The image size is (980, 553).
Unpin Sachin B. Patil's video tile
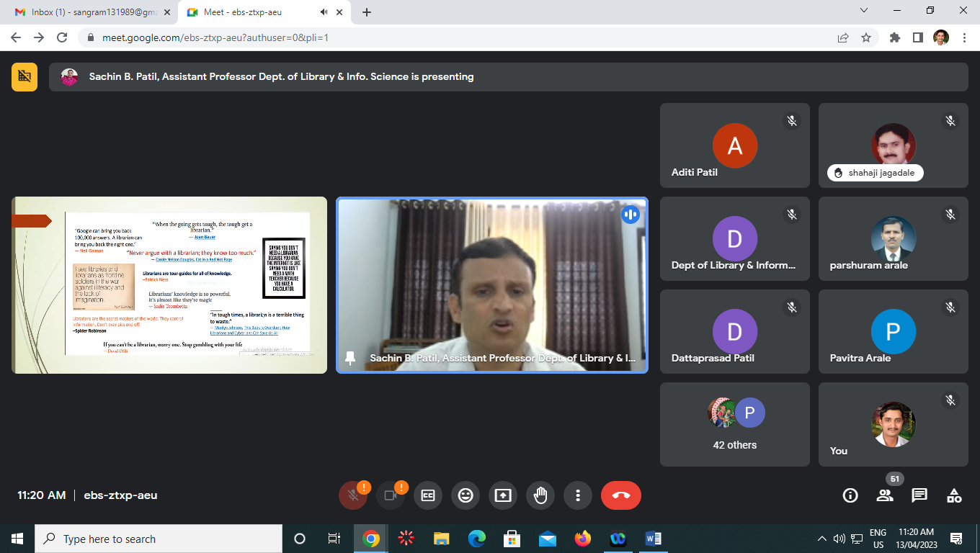click(x=350, y=358)
